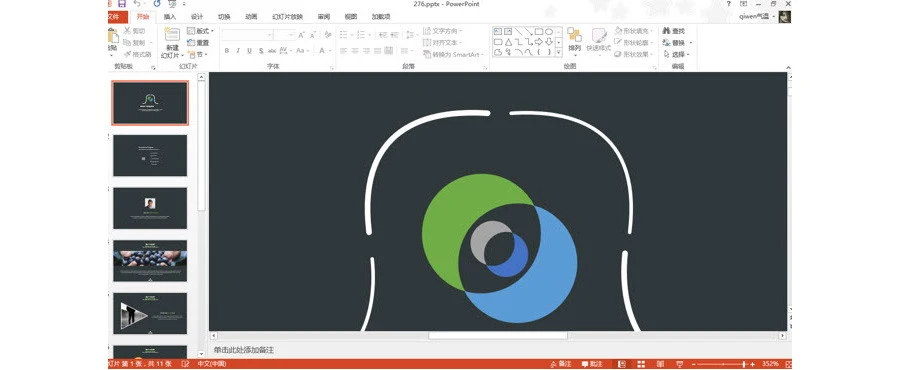Switch to Reading view in status bar
This screenshot has height=370, width=900.
point(660,364)
